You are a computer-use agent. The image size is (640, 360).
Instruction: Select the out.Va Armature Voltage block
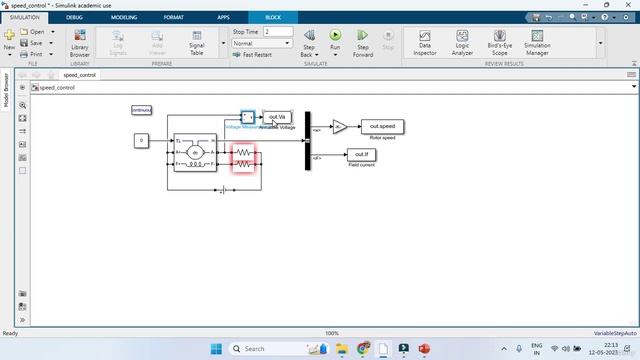coord(277,117)
